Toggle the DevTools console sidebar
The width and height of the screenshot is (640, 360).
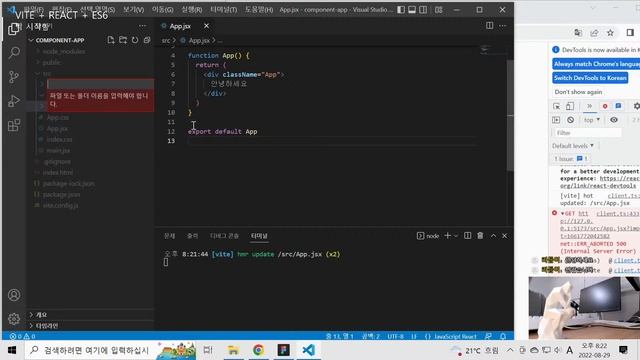556,120
